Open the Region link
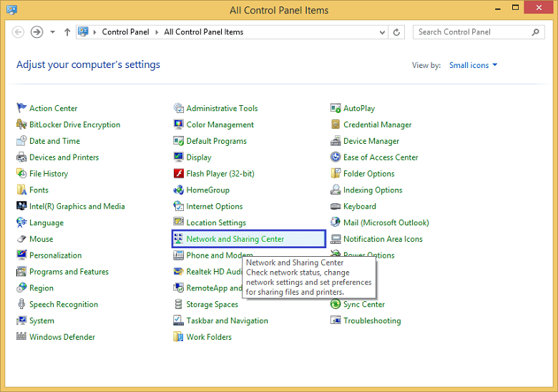 tap(41, 288)
